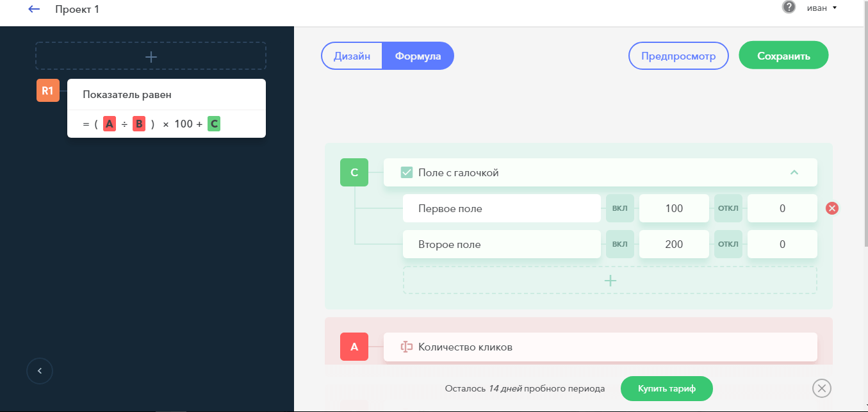Click ОТКЛ label of Первое поле

[728, 208]
